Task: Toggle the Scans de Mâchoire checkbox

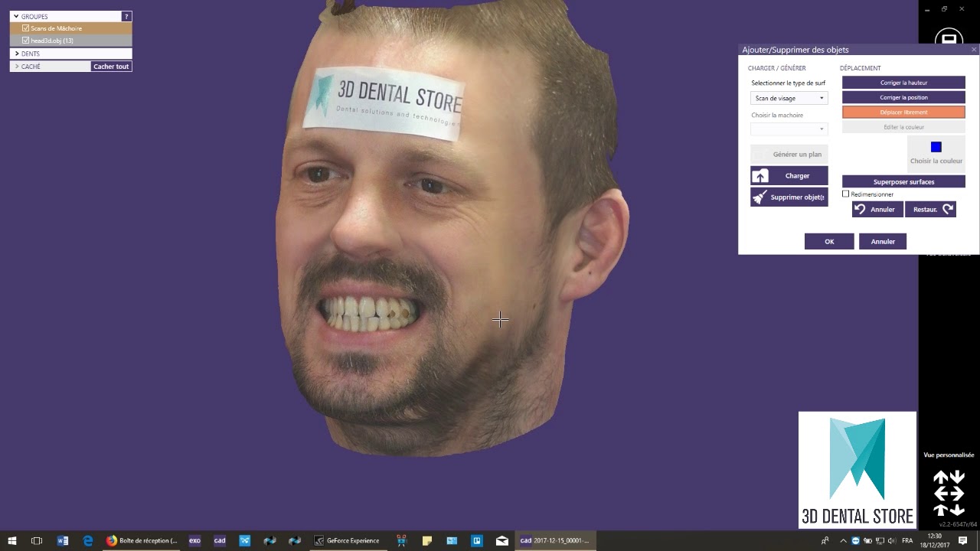Action: (x=25, y=28)
